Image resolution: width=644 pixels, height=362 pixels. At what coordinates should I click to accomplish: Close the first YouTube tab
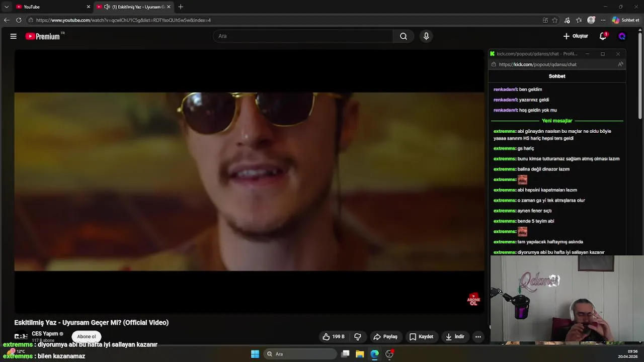tap(89, 7)
